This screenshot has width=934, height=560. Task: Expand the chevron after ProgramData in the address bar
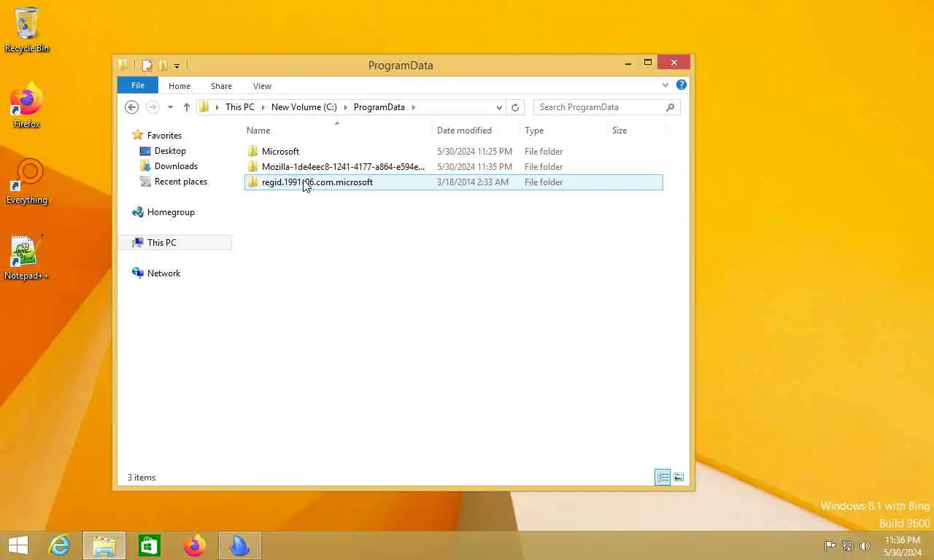point(413,107)
